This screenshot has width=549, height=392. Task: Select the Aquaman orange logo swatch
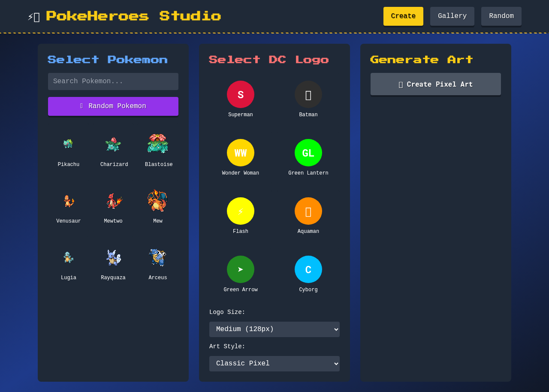pos(308,211)
